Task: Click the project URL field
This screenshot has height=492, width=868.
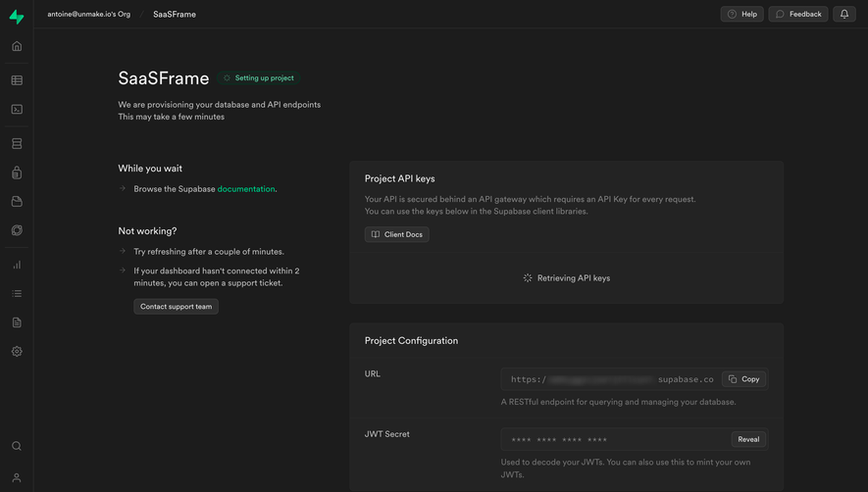Action: pyautogui.click(x=635, y=379)
